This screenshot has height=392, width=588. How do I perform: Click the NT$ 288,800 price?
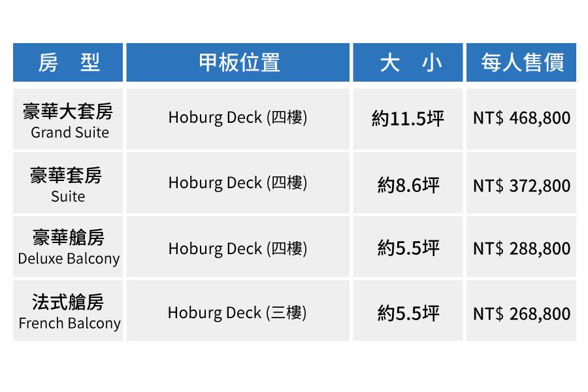(521, 248)
